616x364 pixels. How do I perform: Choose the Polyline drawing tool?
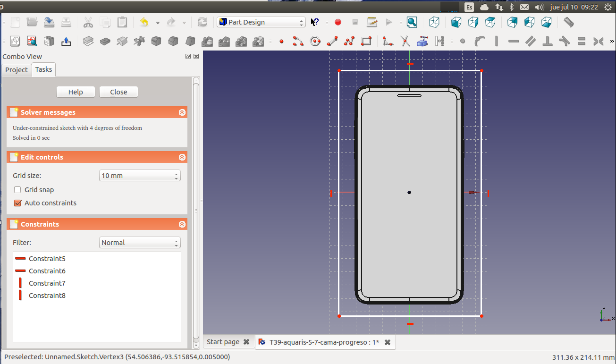[x=349, y=42]
